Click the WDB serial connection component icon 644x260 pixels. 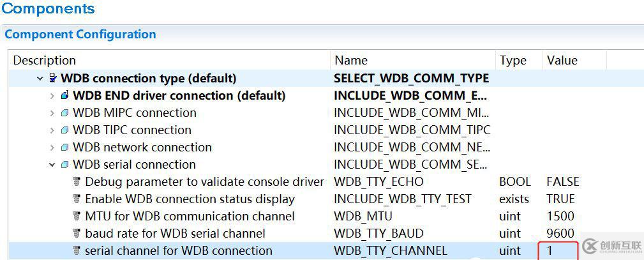point(64,165)
